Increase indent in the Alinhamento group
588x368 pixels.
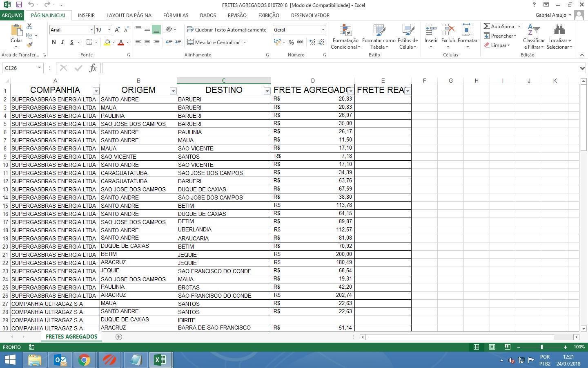pyautogui.click(x=178, y=42)
